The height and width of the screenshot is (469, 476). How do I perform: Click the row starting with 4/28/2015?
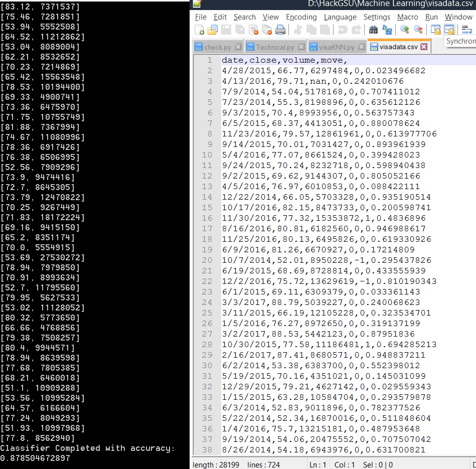pos(324,71)
